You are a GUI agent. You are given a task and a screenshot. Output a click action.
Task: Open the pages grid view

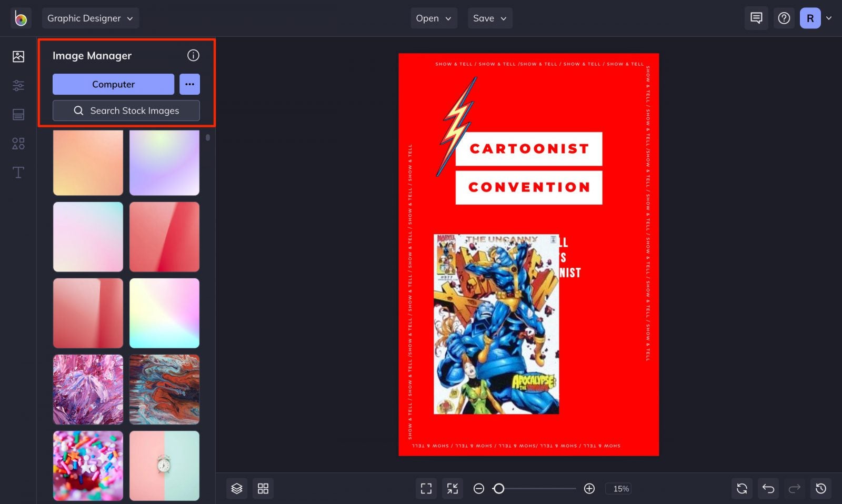pyautogui.click(x=263, y=488)
